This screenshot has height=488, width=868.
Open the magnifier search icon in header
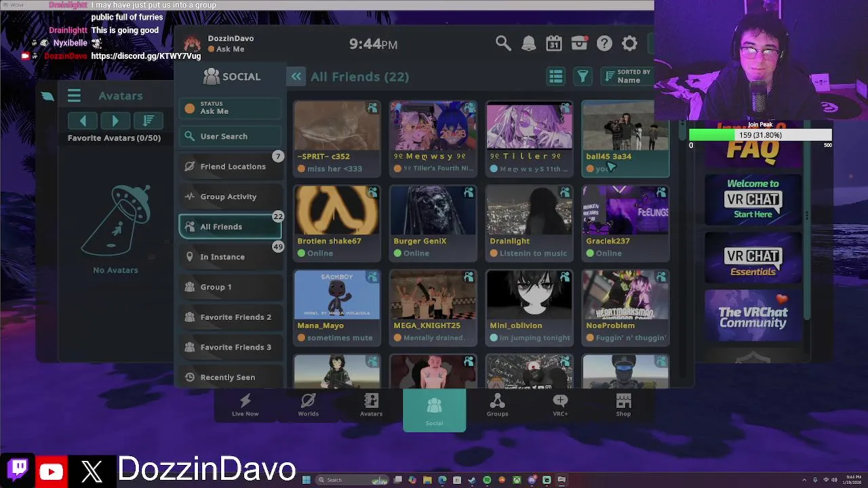click(502, 43)
